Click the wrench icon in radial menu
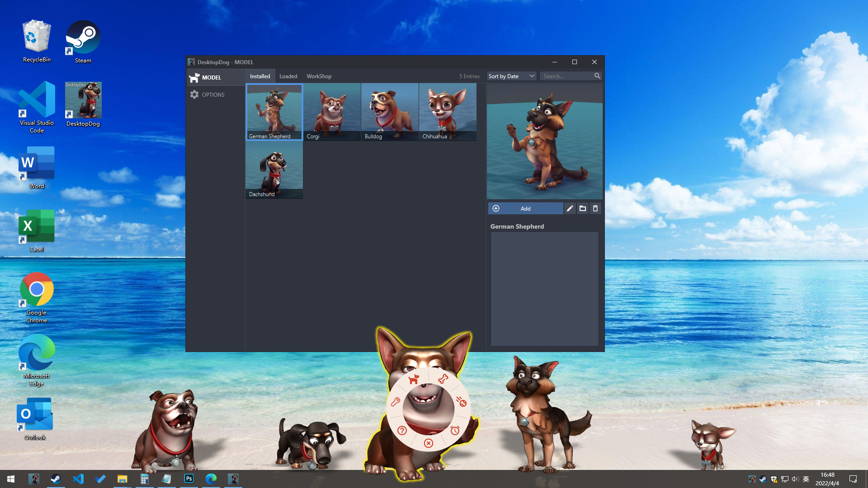The height and width of the screenshot is (488, 868). pos(396,401)
